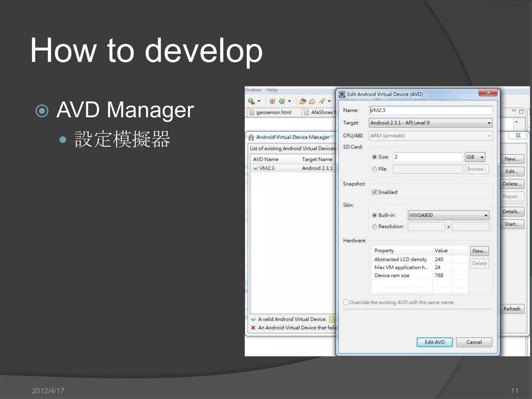532x399 pixels.
Task: Select the SD Card Size radio button
Action: click(x=374, y=157)
